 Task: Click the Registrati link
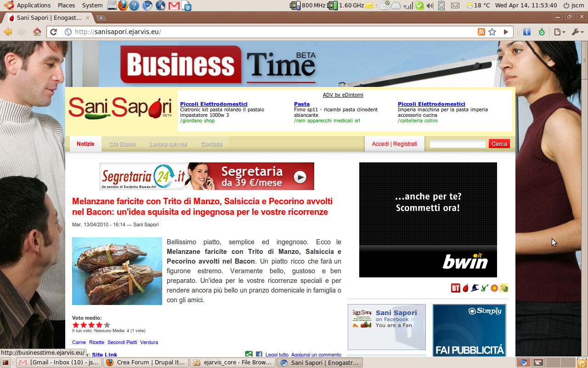click(405, 144)
